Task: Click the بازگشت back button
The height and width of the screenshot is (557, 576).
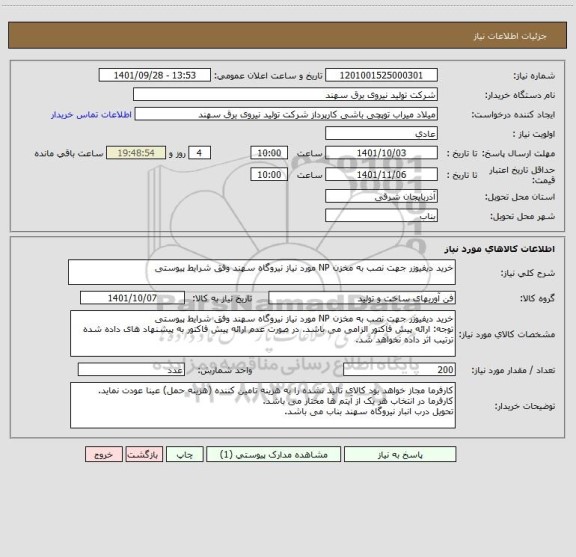Action: click(144, 454)
